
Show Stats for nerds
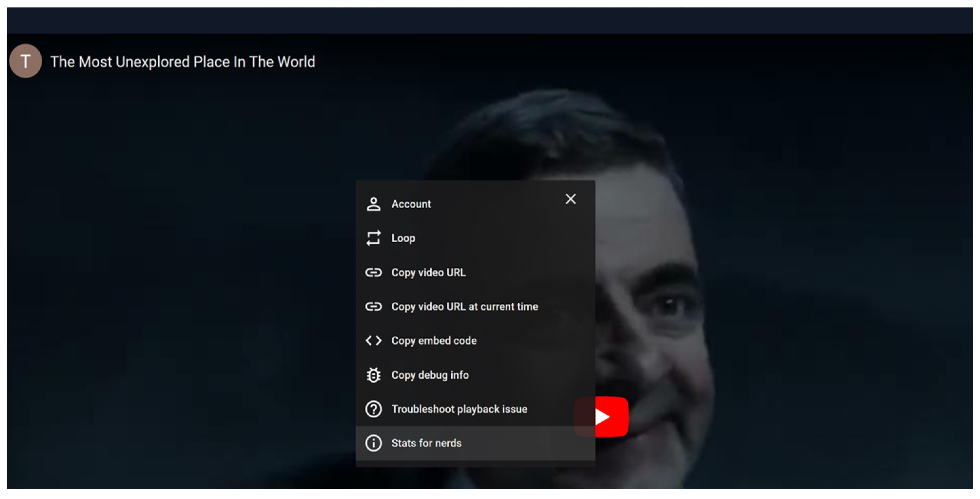tap(426, 443)
